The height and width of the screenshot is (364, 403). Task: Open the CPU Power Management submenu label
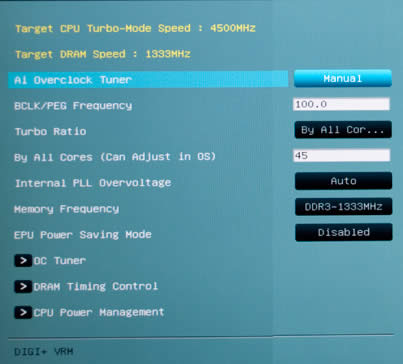[99, 312]
